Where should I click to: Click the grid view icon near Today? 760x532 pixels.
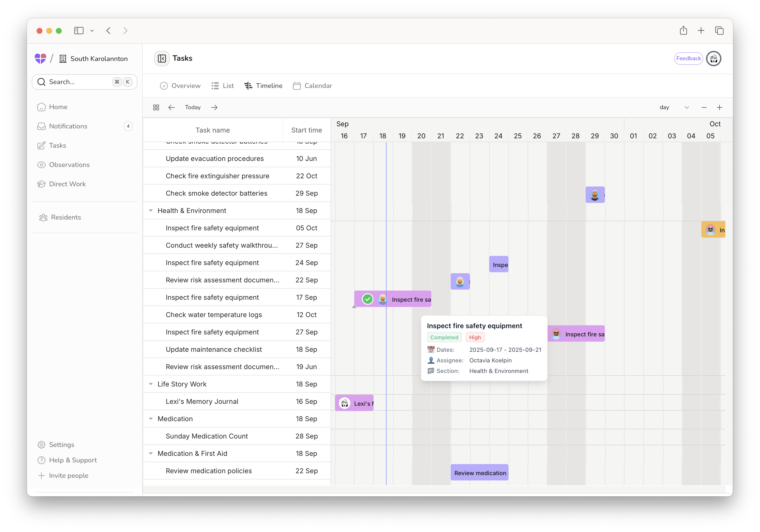click(156, 107)
